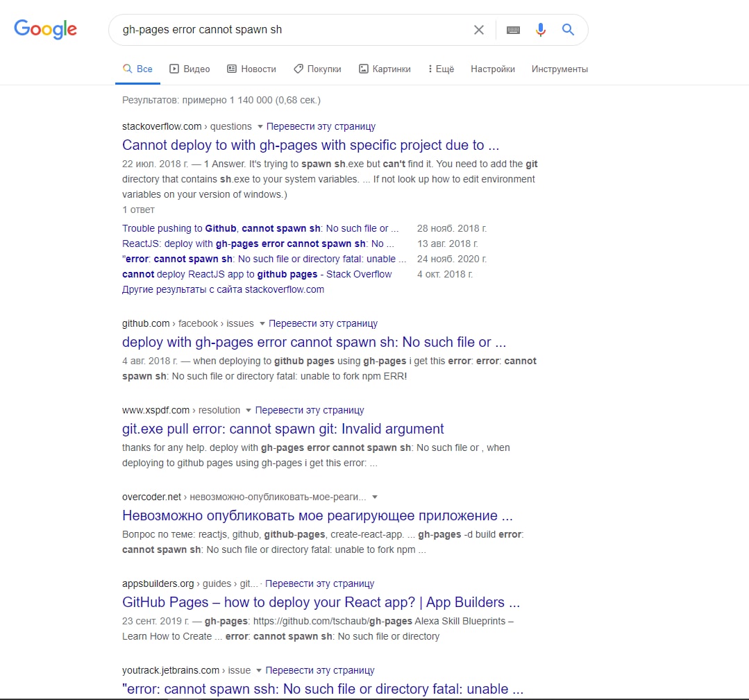The width and height of the screenshot is (749, 700).
Task: Open the Ещё more menu
Action: click(441, 69)
